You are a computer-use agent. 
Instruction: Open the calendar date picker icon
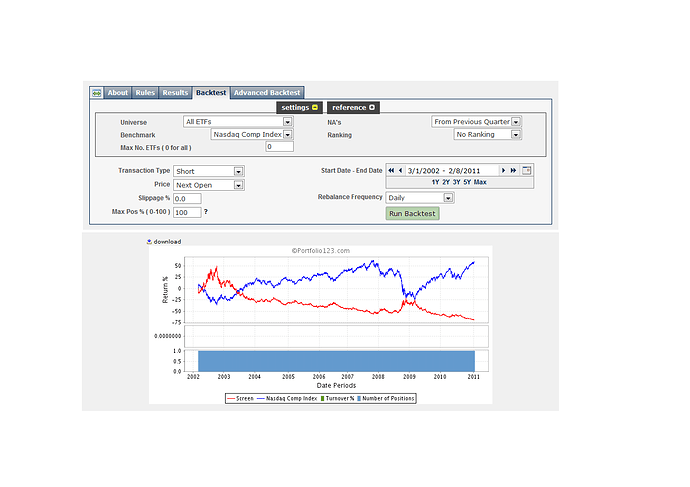tap(526, 170)
